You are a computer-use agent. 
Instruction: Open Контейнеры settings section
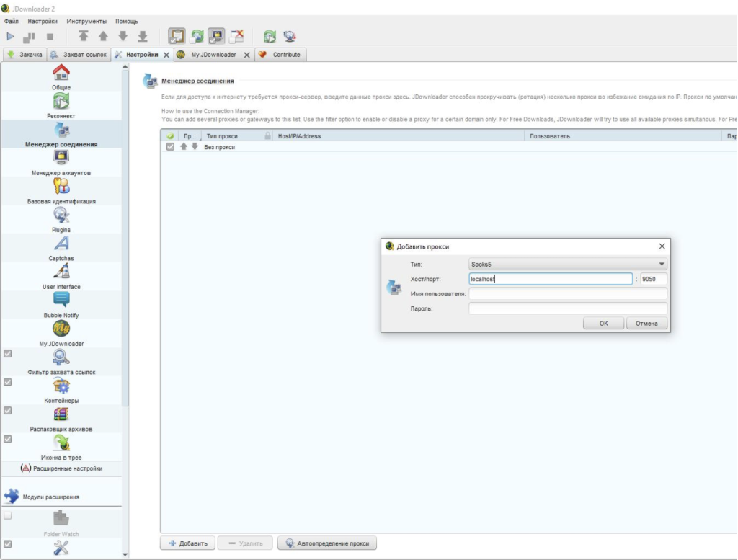pyautogui.click(x=61, y=390)
